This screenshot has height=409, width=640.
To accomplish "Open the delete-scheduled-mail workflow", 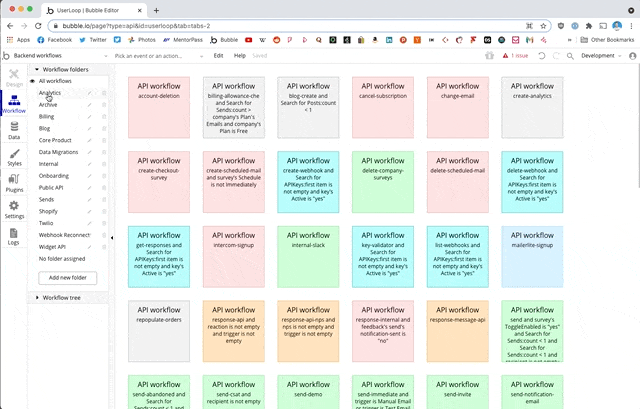I will [458, 182].
